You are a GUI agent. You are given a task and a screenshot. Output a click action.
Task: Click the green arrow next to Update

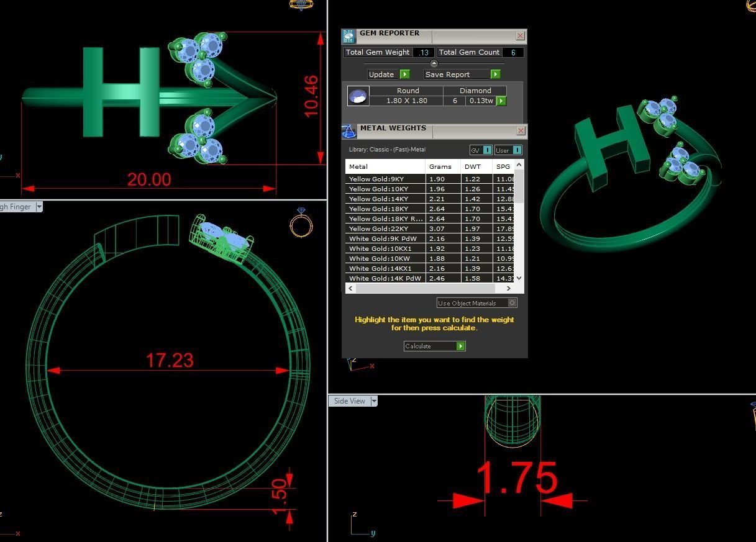[405, 75]
